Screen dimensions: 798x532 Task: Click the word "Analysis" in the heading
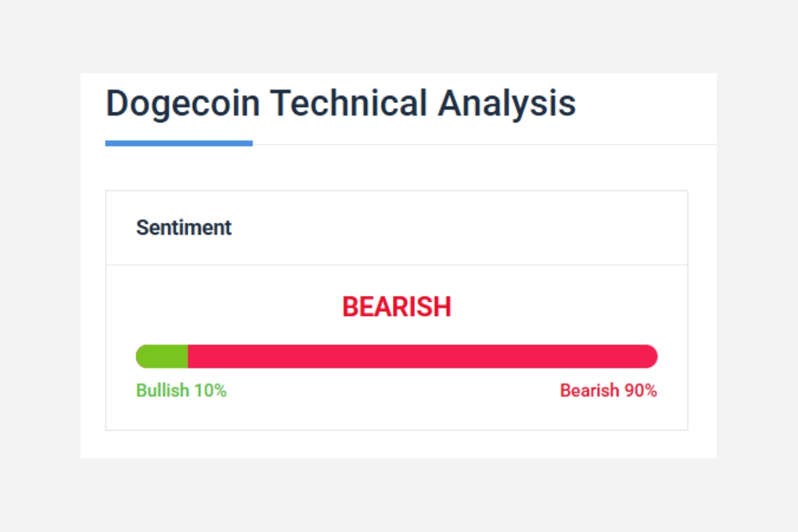click(x=507, y=104)
